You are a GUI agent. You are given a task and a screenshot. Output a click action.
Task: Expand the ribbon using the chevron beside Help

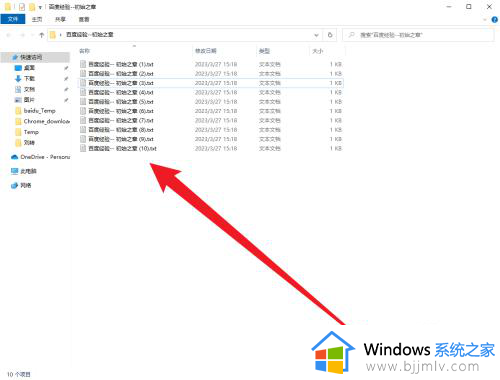pos(485,20)
